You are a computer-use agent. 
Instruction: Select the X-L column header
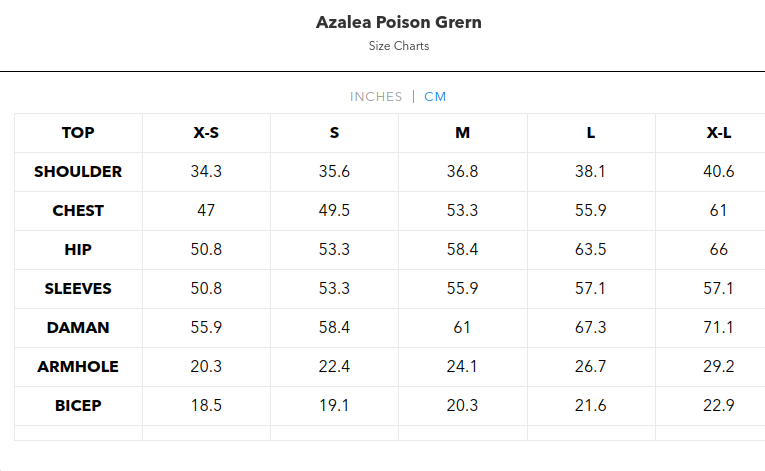pos(718,133)
